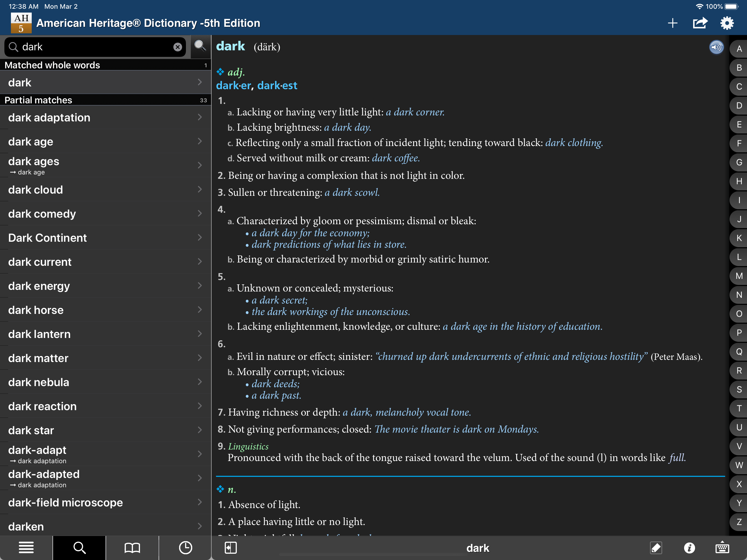Select 'dark energy' in the list
Screen dimensions: 747x560
coord(105,286)
